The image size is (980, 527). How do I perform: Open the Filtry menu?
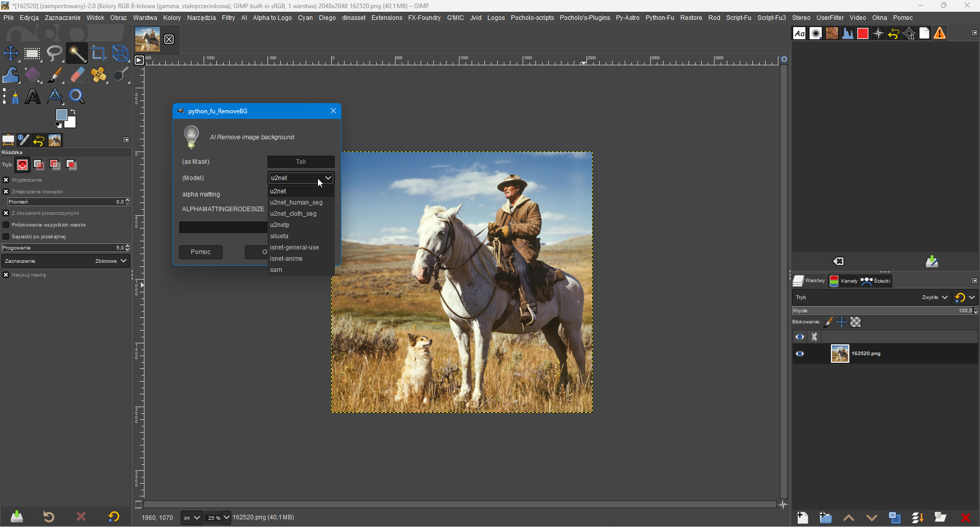click(228, 18)
